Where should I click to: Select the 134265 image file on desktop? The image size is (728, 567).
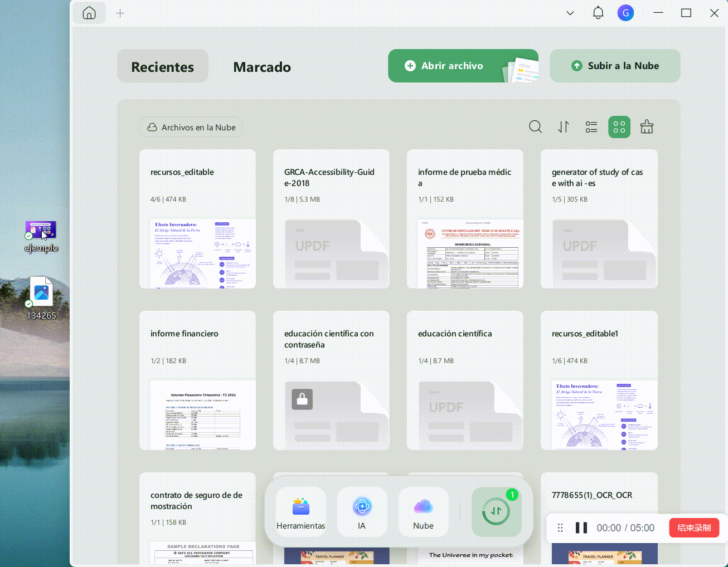coord(41,298)
